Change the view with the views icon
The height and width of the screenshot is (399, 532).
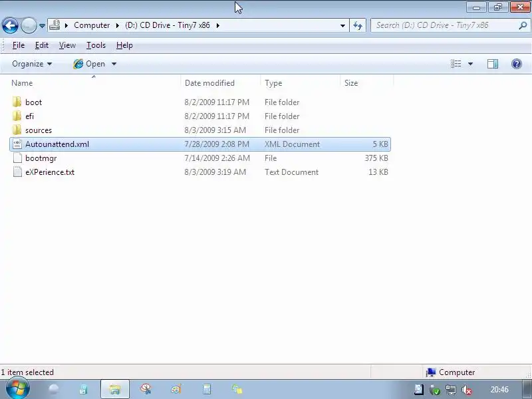pos(456,64)
